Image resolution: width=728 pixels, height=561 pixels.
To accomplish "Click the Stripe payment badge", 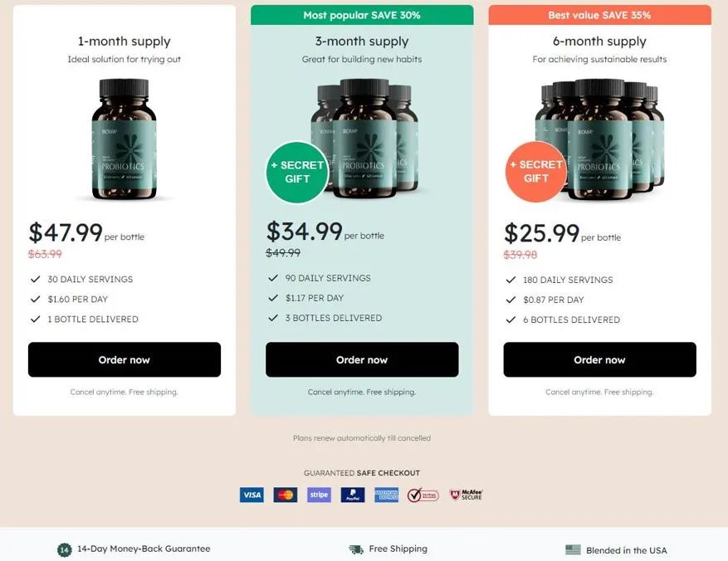I will pyautogui.click(x=319, y=495).
